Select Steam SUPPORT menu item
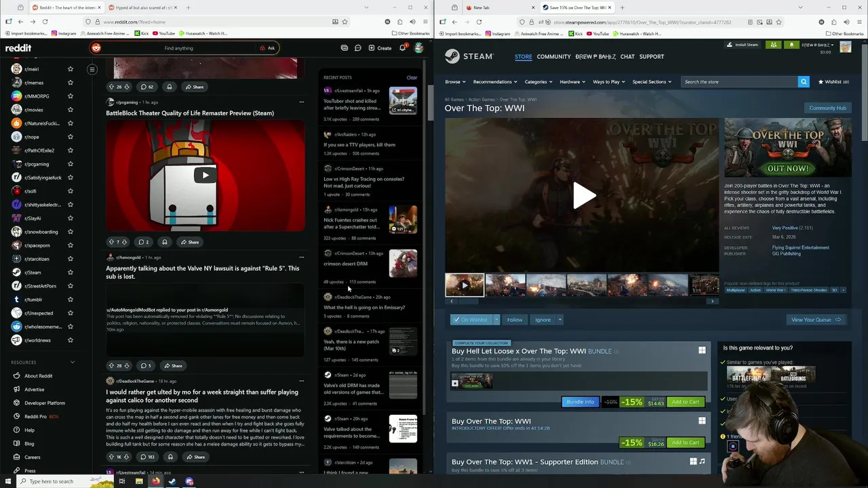Image resolution: width=868 pixels, height=488 pixels. pyautogui.click(x=652, y=57)
